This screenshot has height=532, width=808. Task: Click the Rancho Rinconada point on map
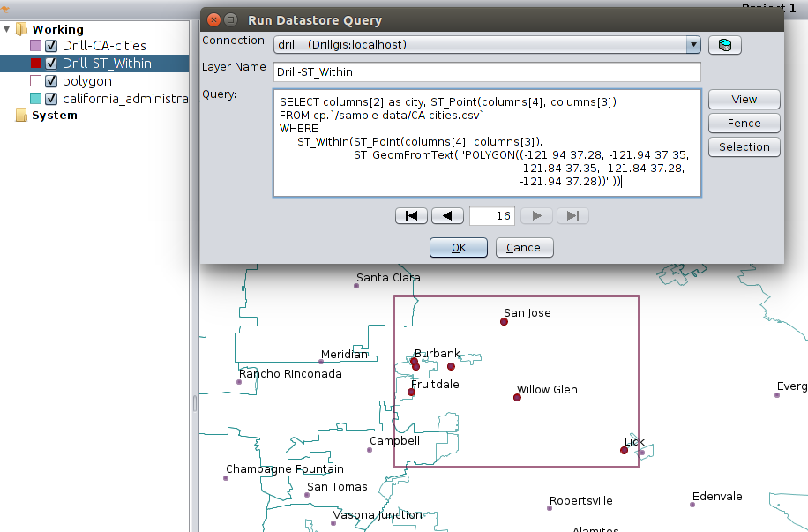pyautogui.click(x=238, y=382)
